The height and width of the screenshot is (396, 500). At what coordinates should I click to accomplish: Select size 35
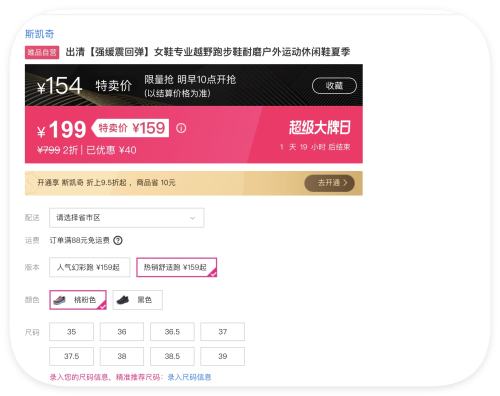tap(71, 332)
